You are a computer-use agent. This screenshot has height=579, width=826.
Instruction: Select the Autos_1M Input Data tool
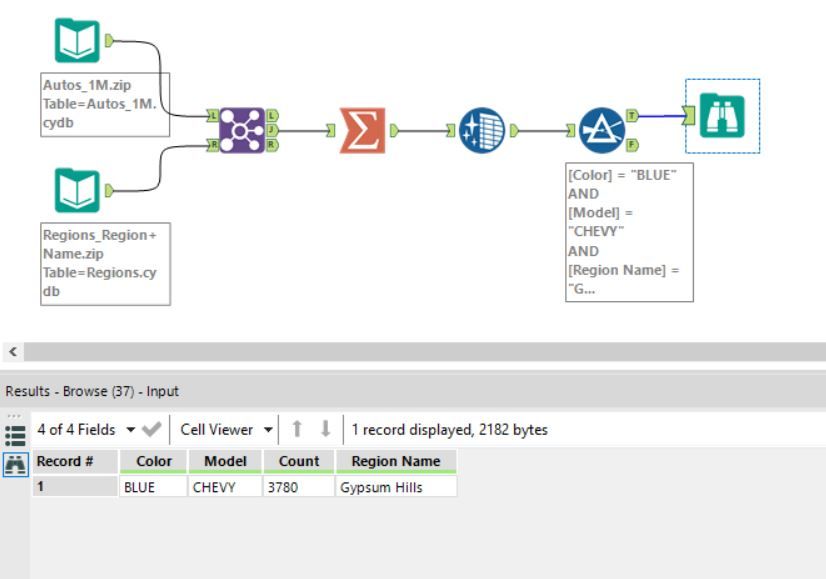click(77, 41)
